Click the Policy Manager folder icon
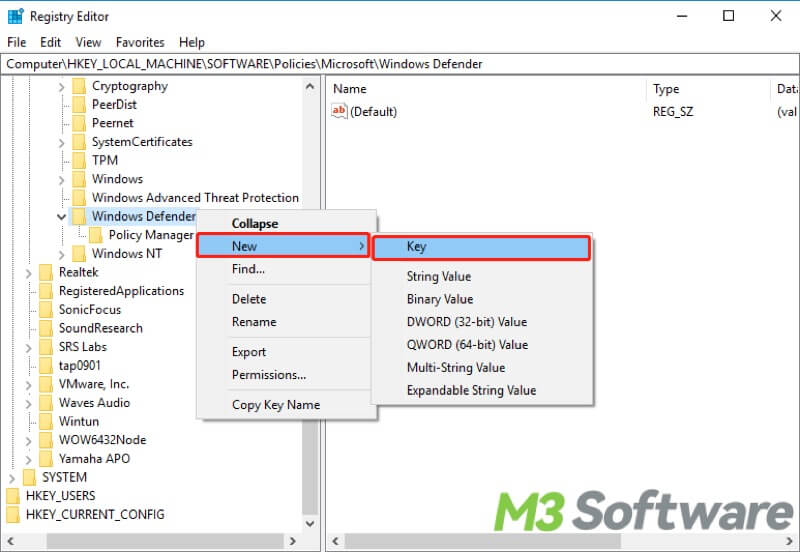 pos(95,235)
